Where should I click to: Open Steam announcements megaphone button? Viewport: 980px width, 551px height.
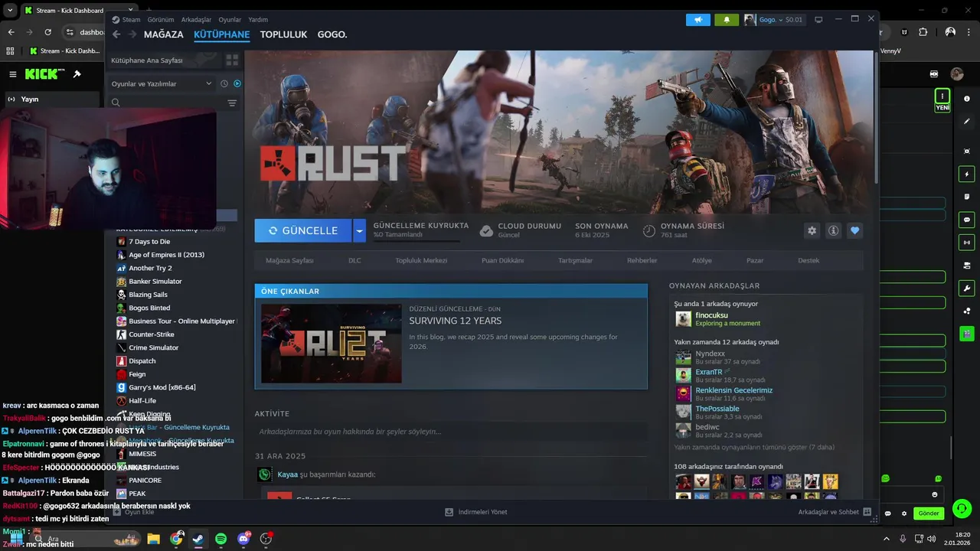pyautogui.click(x=697, y=20)
